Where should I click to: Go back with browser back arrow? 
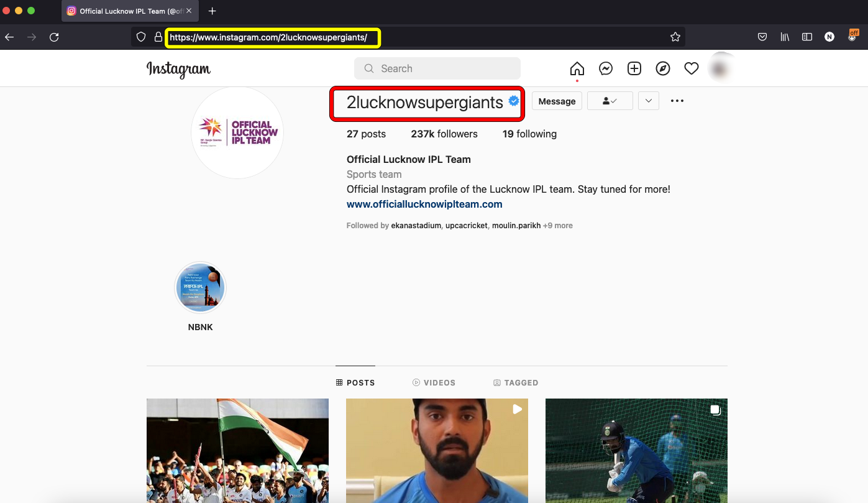tap(9, 37)
